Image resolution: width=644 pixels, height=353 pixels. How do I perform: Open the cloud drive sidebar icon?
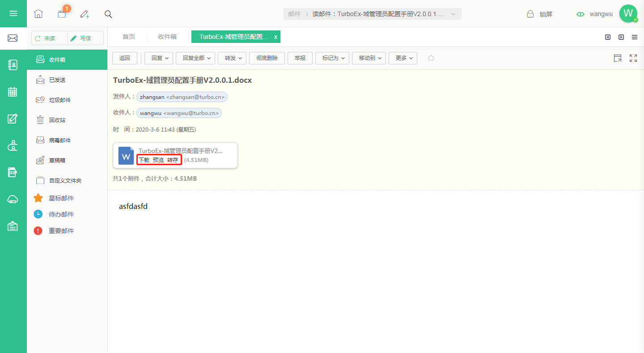13,200
